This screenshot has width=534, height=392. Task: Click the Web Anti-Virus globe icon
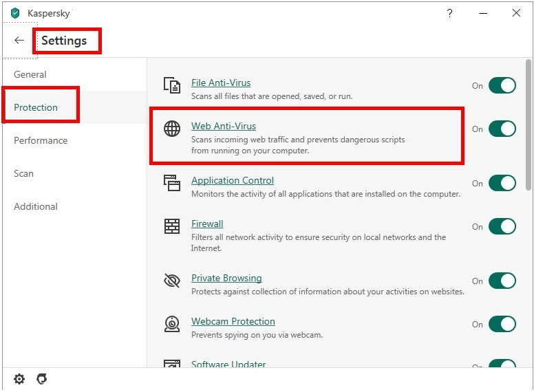[172, 129]
